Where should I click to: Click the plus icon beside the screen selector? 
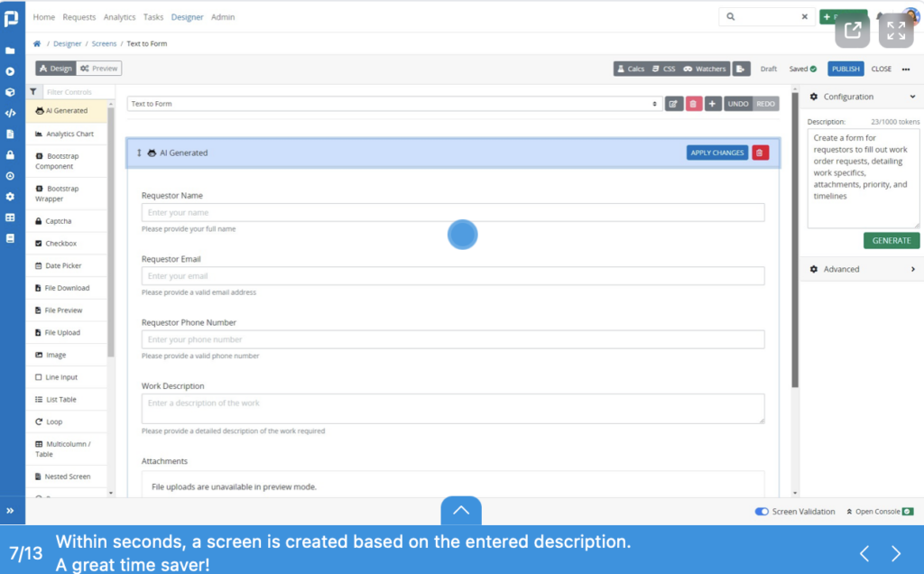(712, 103)
